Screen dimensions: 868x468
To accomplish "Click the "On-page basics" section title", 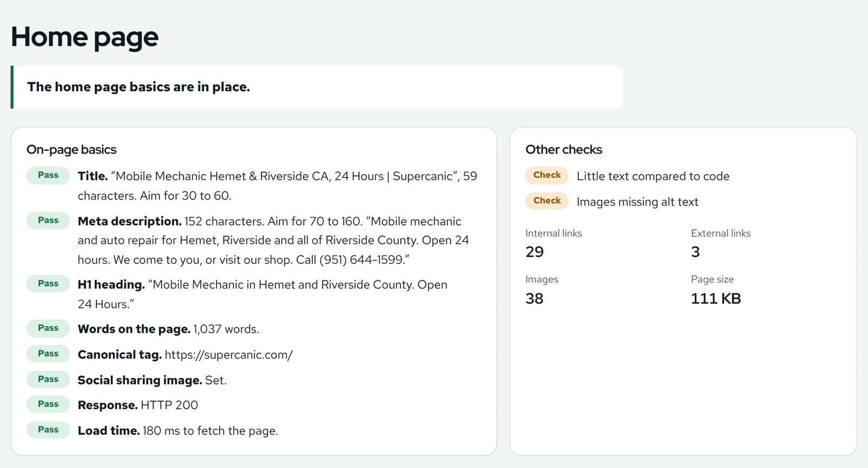I will [72, 150].
